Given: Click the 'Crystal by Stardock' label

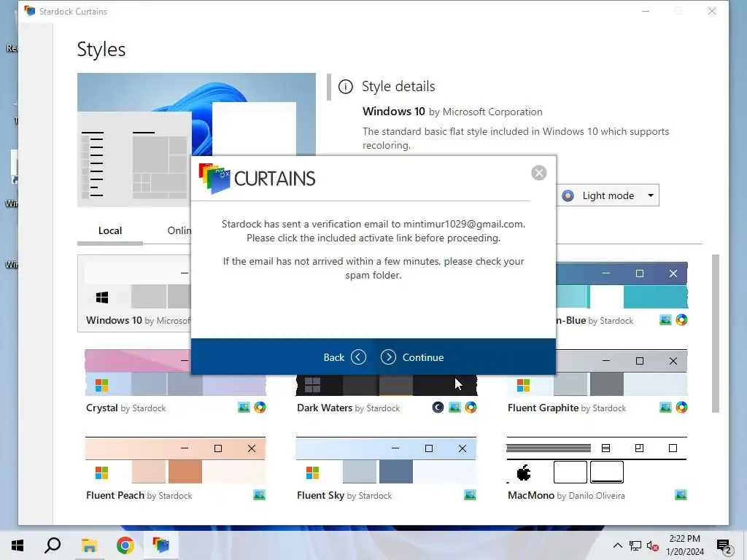Looking at the screenshot, I should tap(125, 408).
